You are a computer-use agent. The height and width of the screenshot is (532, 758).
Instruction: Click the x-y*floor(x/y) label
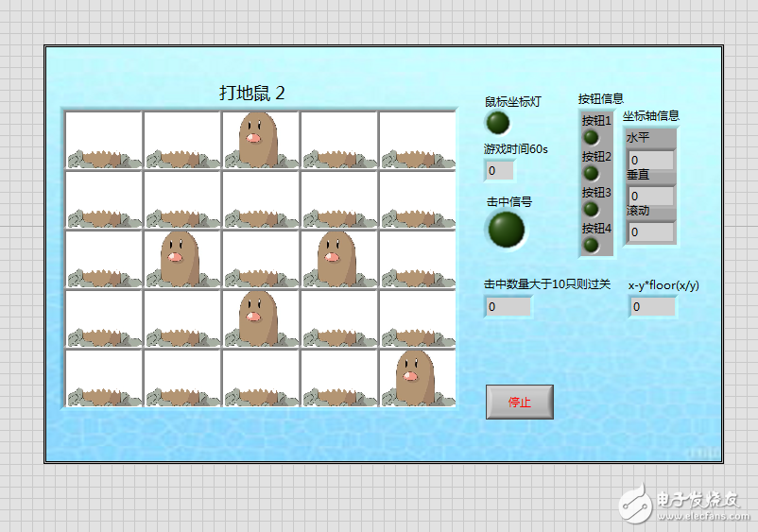pyautogui.click(x=663, y=285)
